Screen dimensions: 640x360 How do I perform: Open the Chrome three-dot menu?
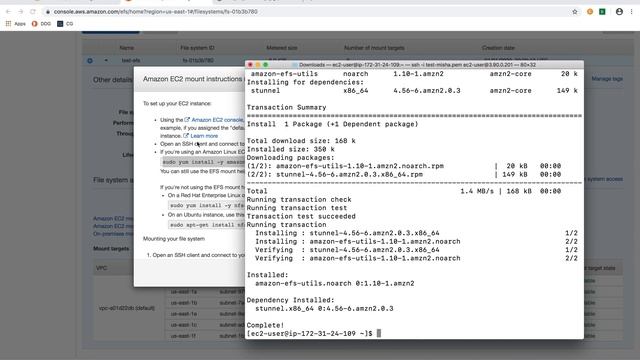pos(631,12)
